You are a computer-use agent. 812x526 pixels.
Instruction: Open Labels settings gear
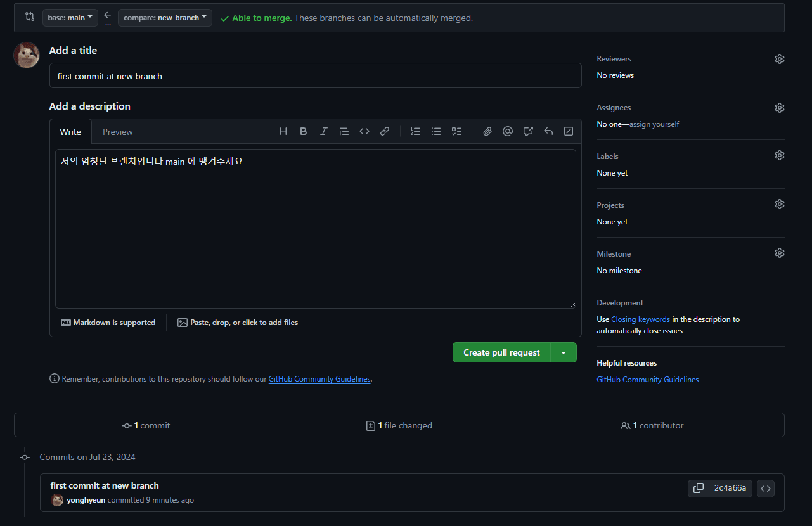tap(780, 155)
